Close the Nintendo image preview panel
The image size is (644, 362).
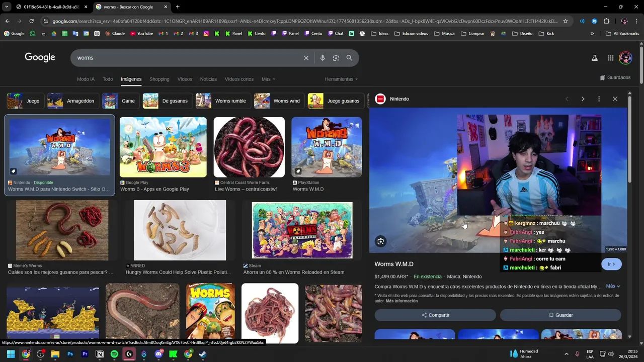(615, 99)
